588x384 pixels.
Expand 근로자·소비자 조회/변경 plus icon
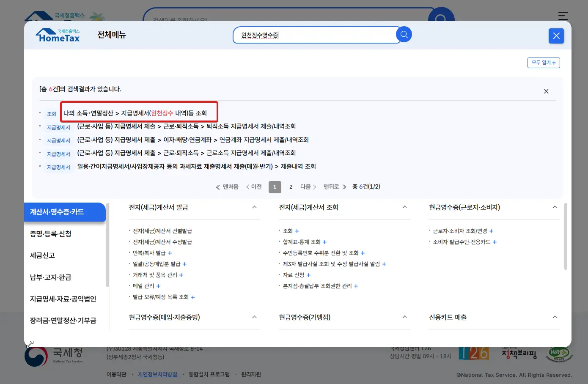coord(491,231)
